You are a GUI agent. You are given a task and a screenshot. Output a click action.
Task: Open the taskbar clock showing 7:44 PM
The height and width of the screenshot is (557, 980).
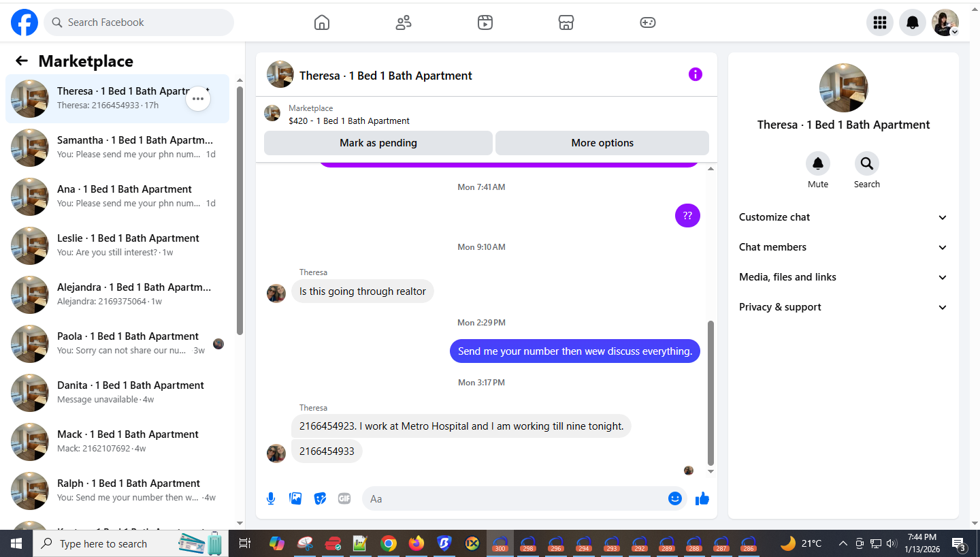pyautogui.click(x=921, y=543)
